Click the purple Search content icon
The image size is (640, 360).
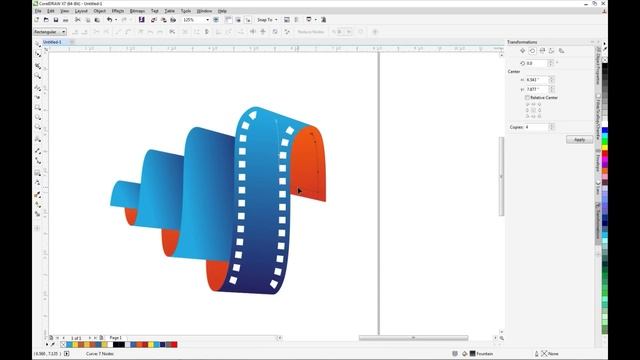click(x=142, y=20)
